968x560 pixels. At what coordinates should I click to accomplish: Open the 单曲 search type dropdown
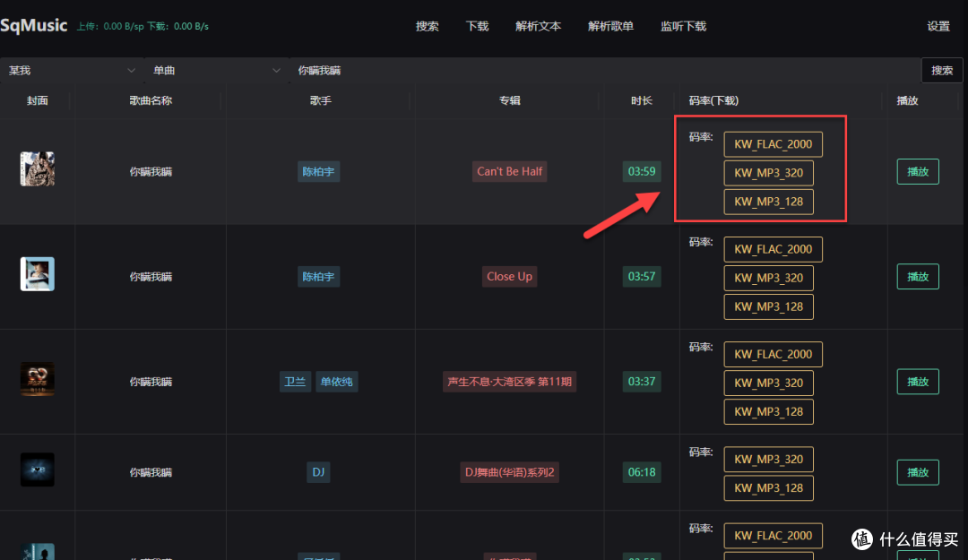[215, 70]
